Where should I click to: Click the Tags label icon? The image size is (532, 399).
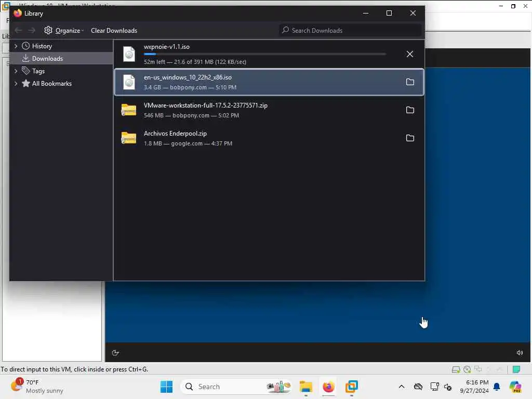pyautogui.click(x=26, y=71)
